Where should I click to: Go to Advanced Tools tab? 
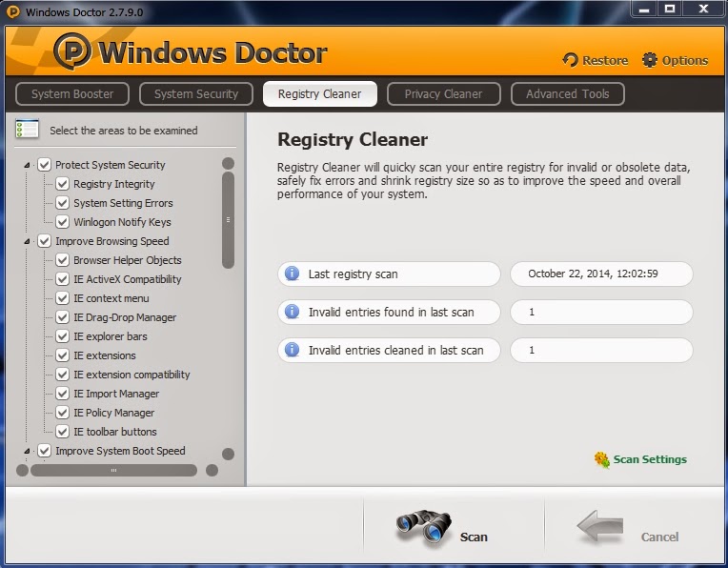pos(567,93)
